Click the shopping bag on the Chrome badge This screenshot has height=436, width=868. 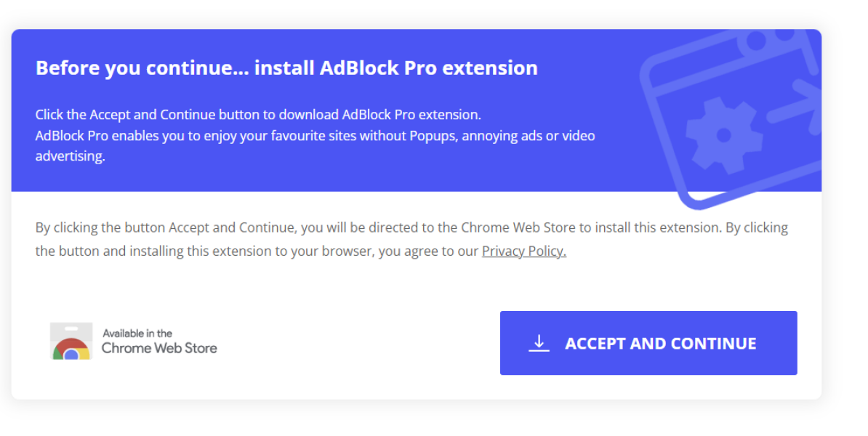(70, 327)
